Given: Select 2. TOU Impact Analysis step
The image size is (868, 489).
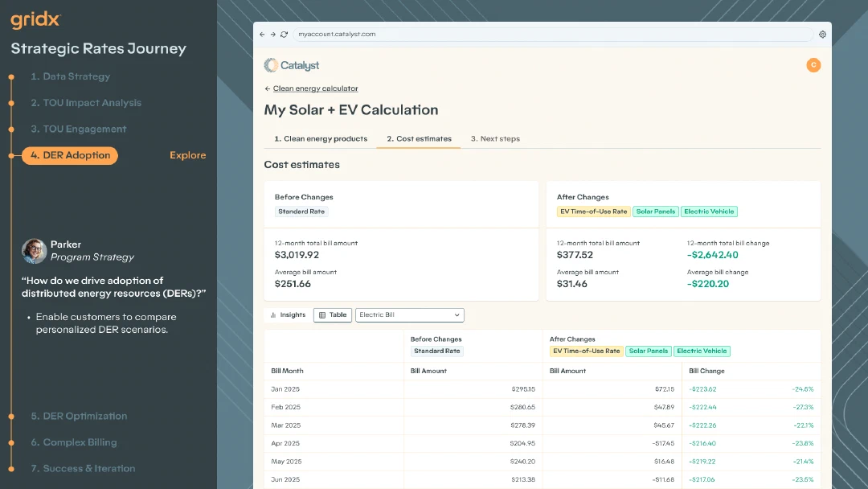Looking at the screenshot, I should 86,103.
